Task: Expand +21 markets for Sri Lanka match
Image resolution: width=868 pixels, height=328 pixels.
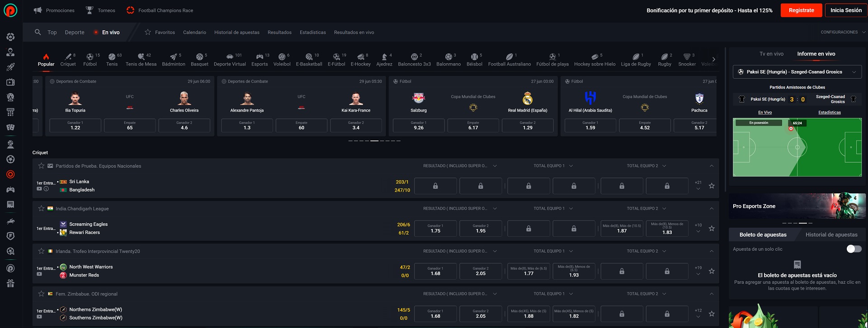Action: 698,185
